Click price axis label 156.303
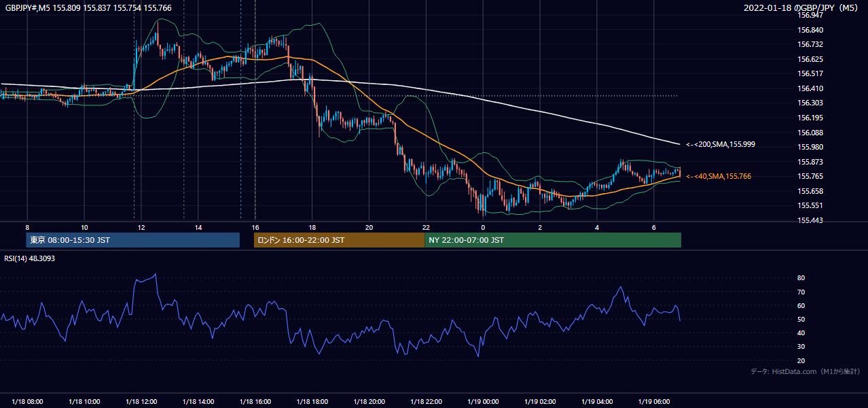The height and width of the screenshot is (408, 868). (x=810, y=103)
